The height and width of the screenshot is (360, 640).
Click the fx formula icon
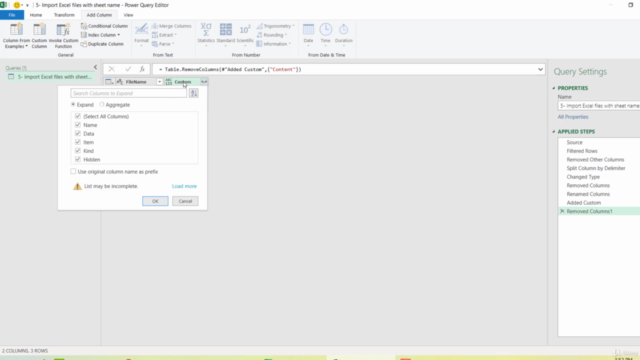click(x=142, y=69)
